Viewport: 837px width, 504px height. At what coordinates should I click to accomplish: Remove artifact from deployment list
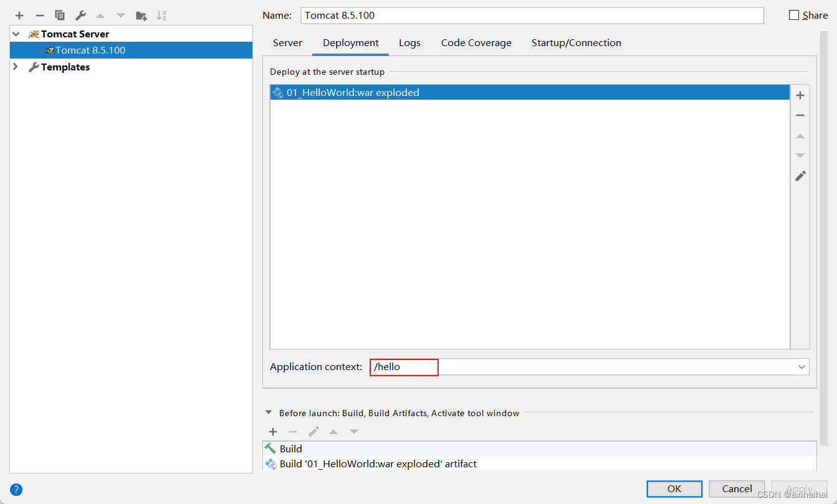800,115
